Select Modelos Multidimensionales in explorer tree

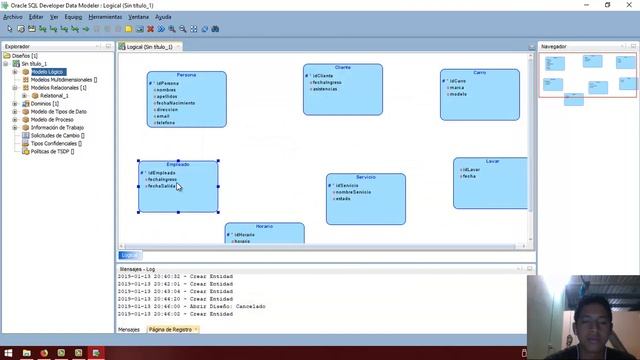(64, 80)
